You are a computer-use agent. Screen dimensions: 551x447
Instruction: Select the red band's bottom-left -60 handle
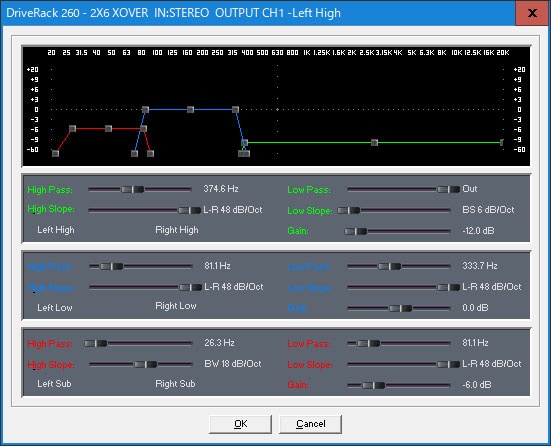(x=56, y=153)
